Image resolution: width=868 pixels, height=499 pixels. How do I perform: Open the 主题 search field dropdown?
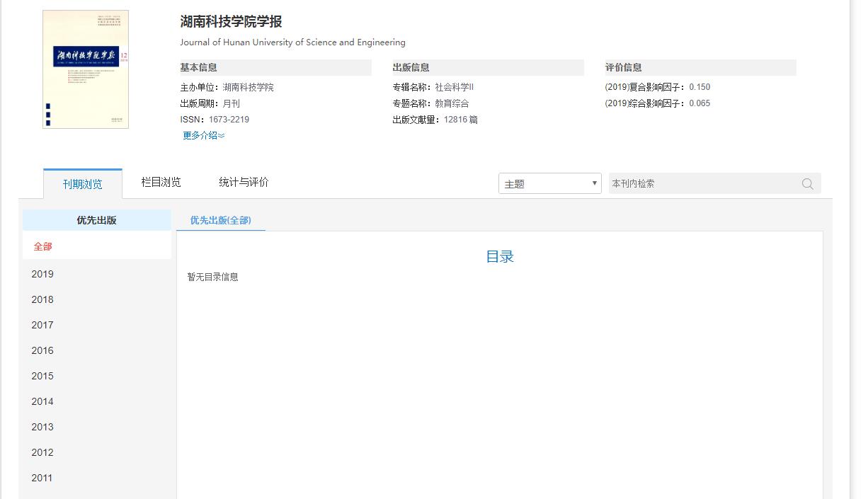click(x=549, y=184)
